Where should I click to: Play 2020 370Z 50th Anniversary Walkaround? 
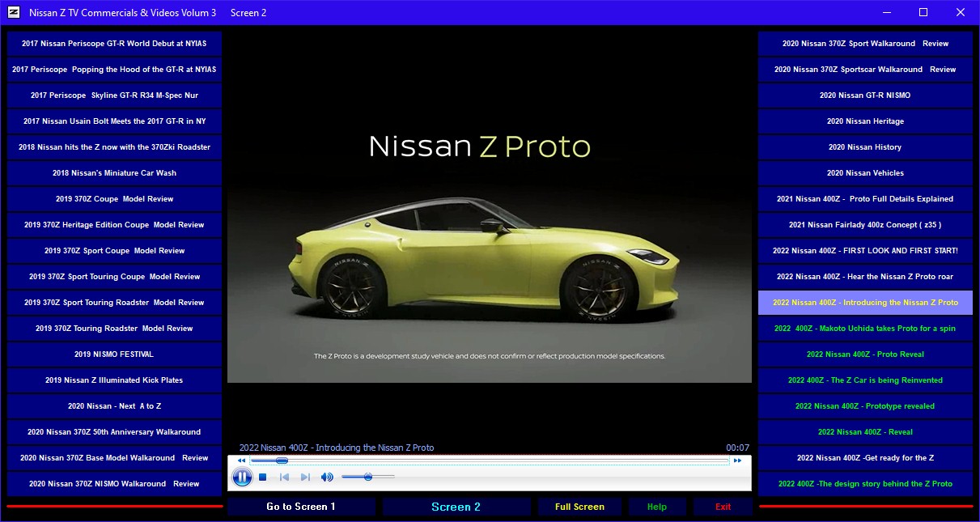tap(114, 432)
